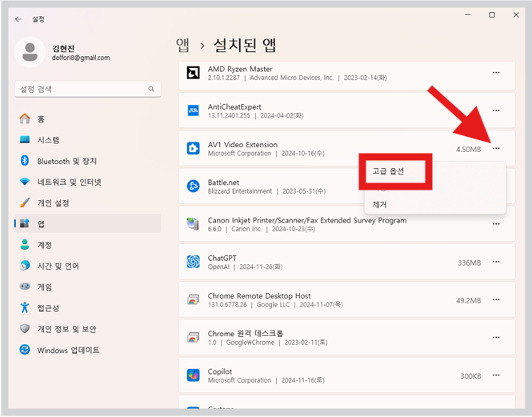532x417 pixels.
Task: Click the AV1 Video Extension app name
Action: (242, 145)
